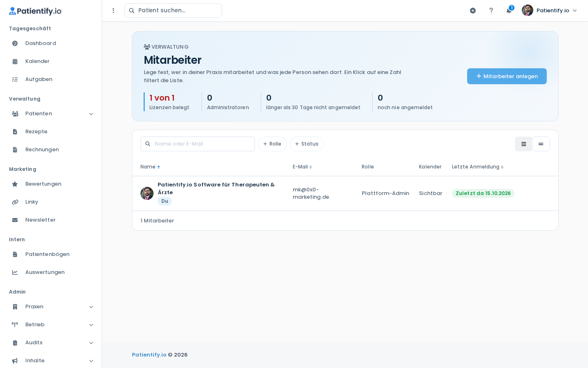Click the plus circle icon in top bar
The width and height of the screenshot is (588, 368).
(x=473, y=11)
